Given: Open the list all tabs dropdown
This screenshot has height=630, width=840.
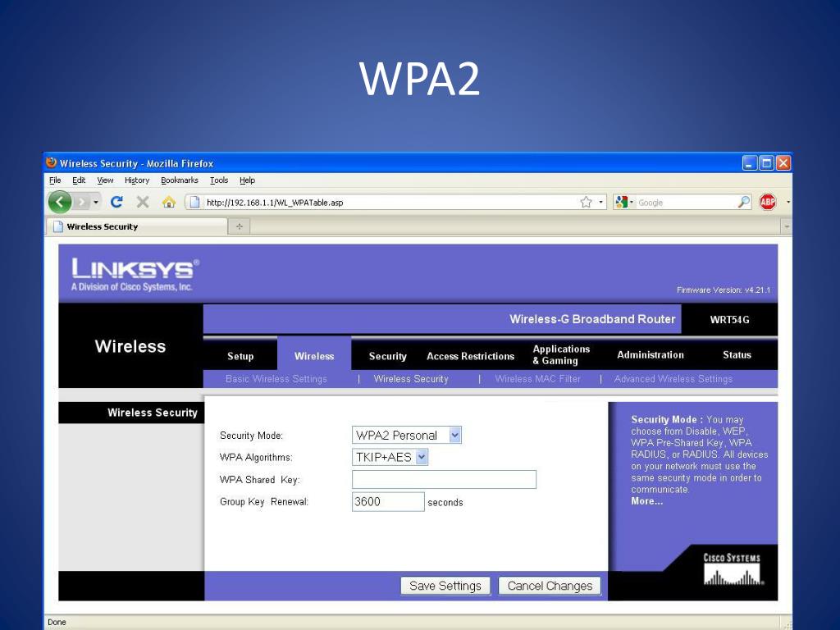Looking at the screenshot, I should pyautogui.click(x=787, y=226).
